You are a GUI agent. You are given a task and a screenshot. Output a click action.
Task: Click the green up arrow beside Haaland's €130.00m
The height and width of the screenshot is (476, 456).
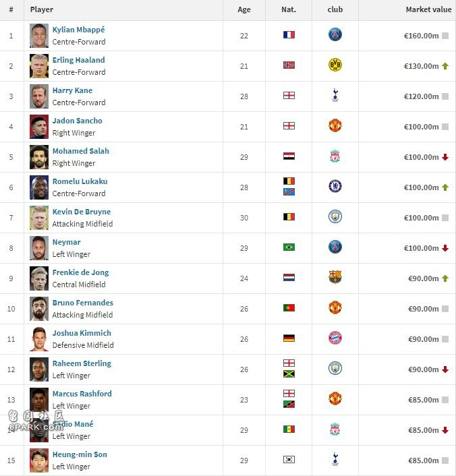445,66
